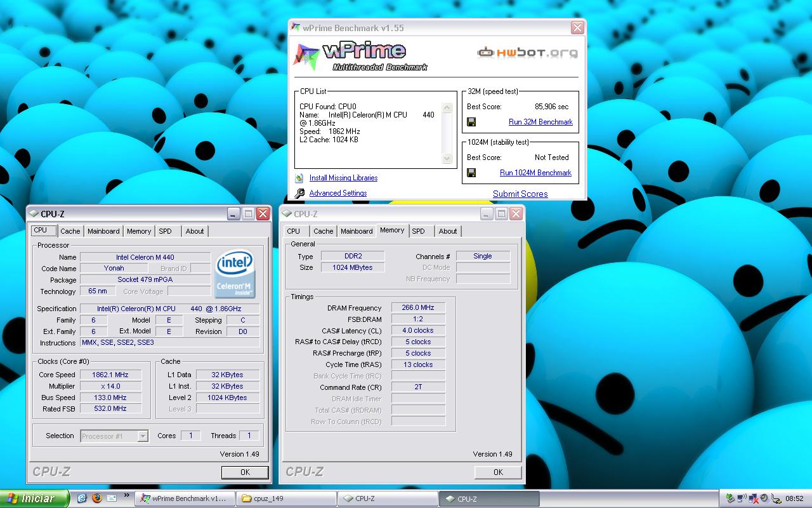Click the CPU List scroll up arrow
The height and width of the screenshot is (508, 812).
pos(447,108)
